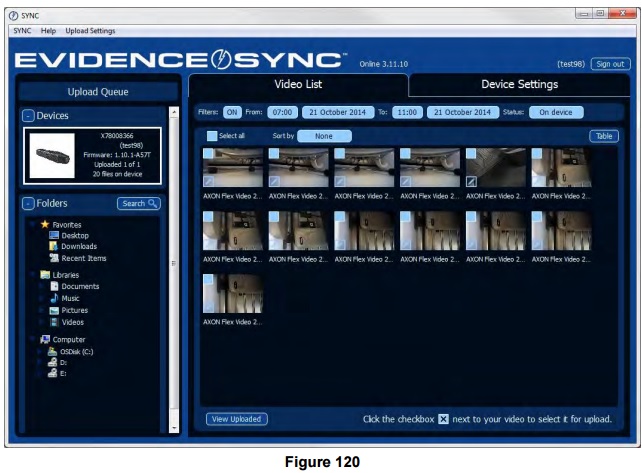
Task: Switch to the Device Settings tab
Action: click(519, 84)
